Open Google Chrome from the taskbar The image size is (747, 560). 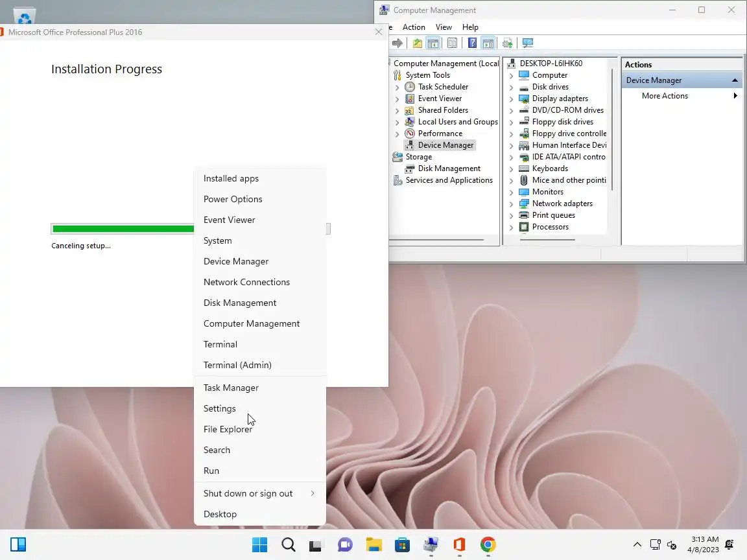pyautogui.click(x=488, y=544)
